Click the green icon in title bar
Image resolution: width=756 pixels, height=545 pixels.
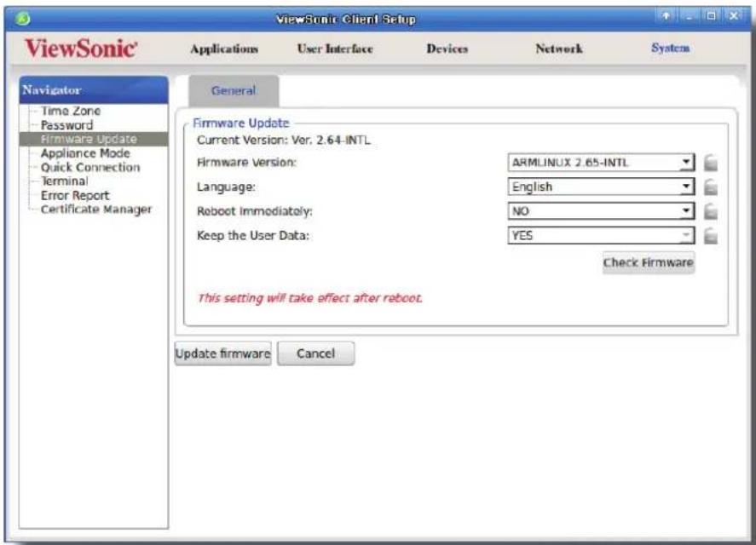click(22, 19)
